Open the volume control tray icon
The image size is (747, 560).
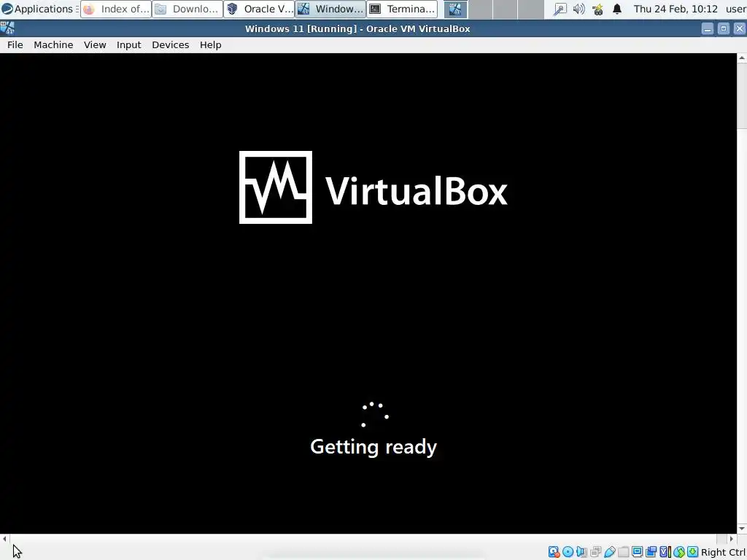(x=578, y=9)
